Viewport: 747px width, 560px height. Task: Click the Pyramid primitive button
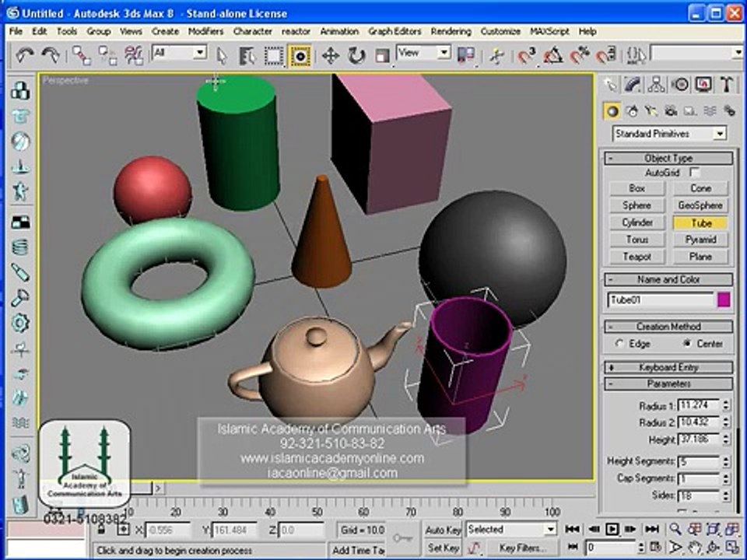click(x=700, y=240)
